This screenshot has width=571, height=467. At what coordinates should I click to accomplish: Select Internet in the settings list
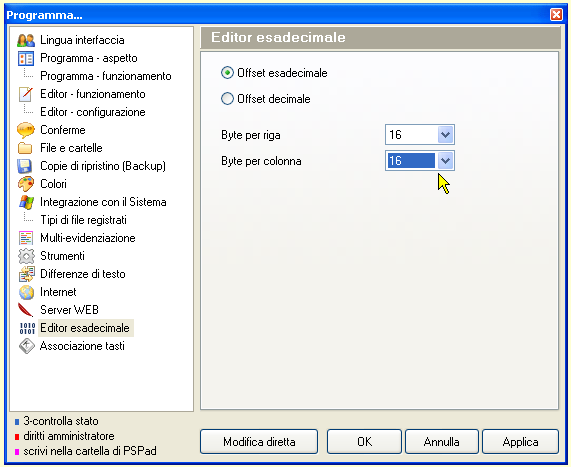[58, 292]
